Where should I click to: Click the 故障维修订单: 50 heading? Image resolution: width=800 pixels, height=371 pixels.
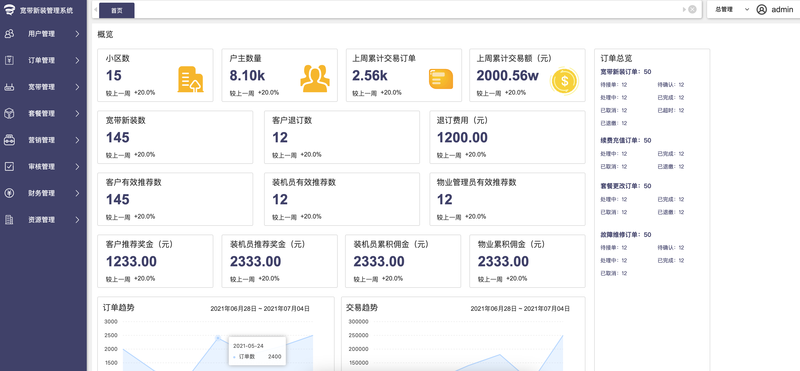(626, 235)
